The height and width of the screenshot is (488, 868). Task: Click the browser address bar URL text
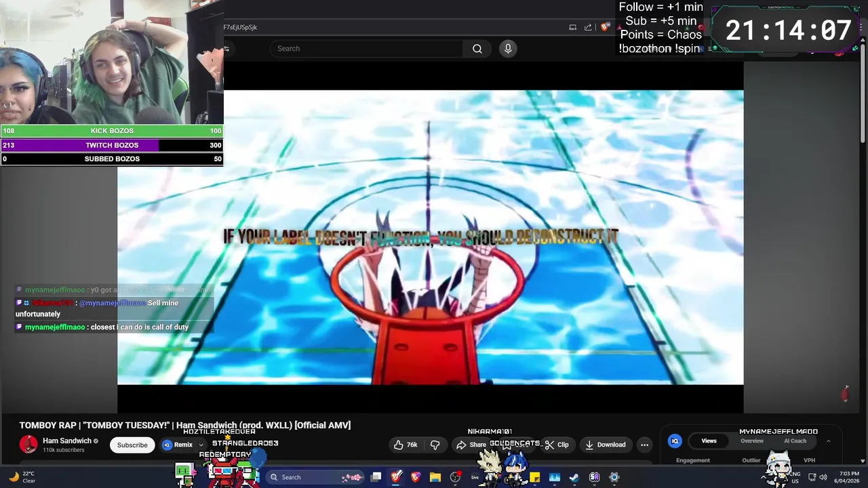240,27
